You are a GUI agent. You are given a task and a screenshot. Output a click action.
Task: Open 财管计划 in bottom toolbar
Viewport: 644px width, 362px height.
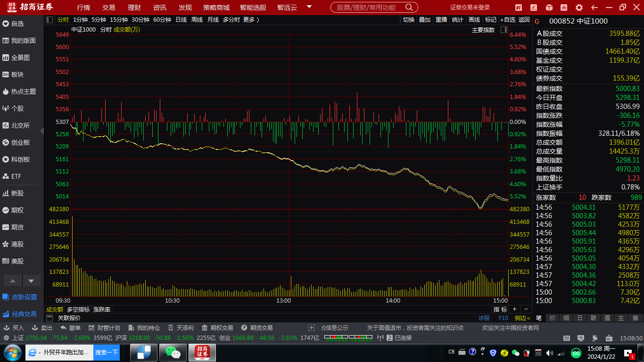click(x=104, y=328)
